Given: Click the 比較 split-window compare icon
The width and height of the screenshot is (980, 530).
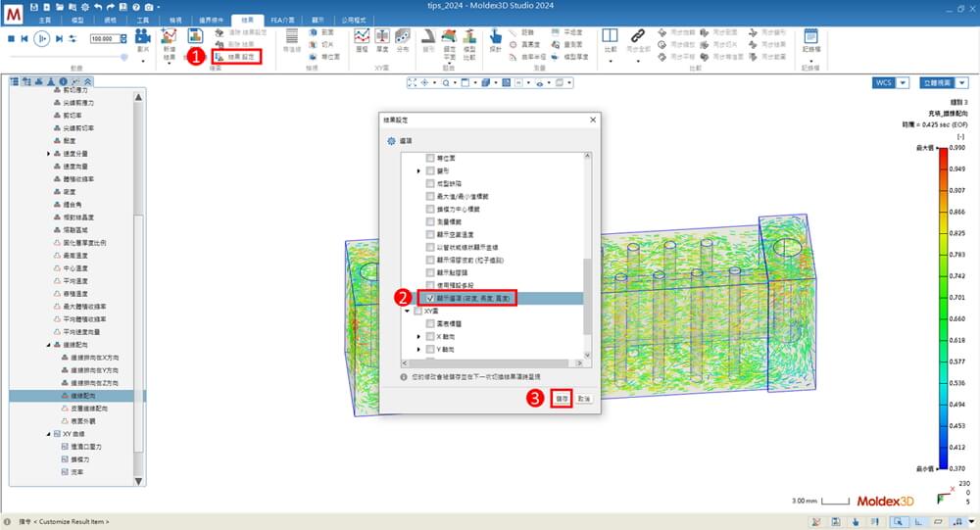Looking at the screenshot, I should pyautogui.click(x=610, y=36).
